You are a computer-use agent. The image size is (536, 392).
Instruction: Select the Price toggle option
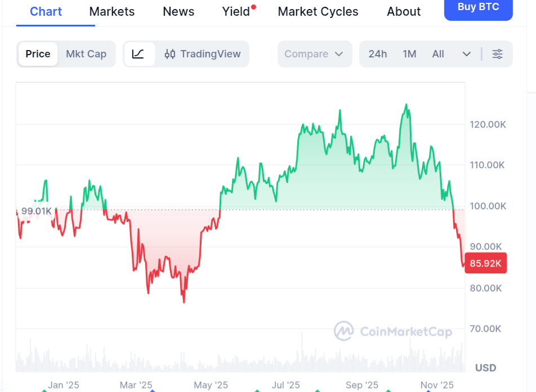click(x=38, y=54)
